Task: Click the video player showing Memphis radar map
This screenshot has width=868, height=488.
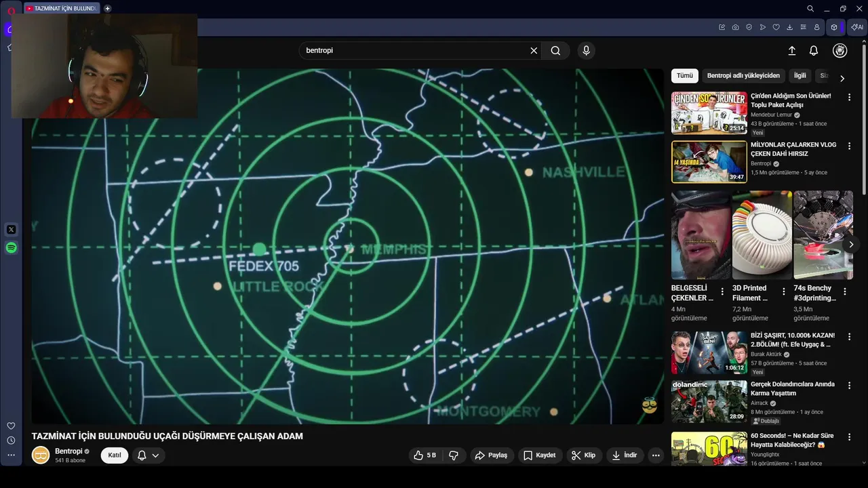Action: 348,246
